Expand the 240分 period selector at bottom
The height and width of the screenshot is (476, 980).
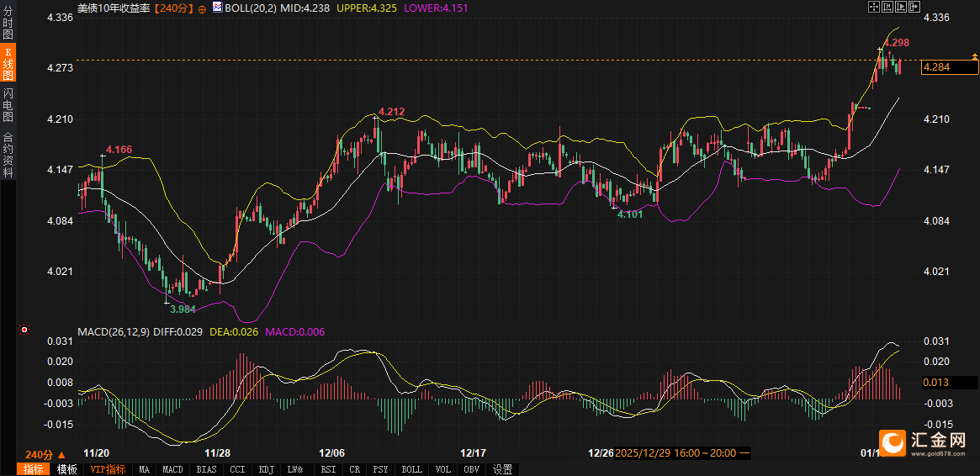[45, 454]
